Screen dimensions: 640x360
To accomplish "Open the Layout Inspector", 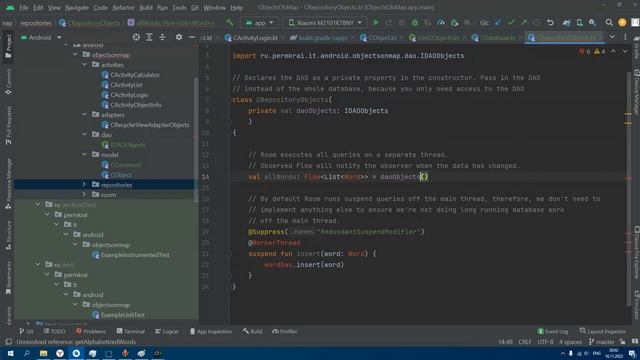I will [602, 331].
